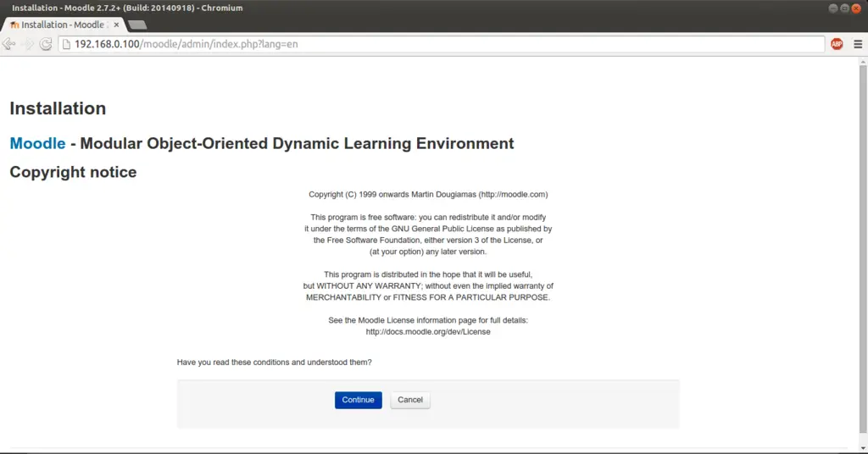The width and height of the screenshot is (868, 454).
Task: Minimize the Chromium window
Action: pos(833,8)
